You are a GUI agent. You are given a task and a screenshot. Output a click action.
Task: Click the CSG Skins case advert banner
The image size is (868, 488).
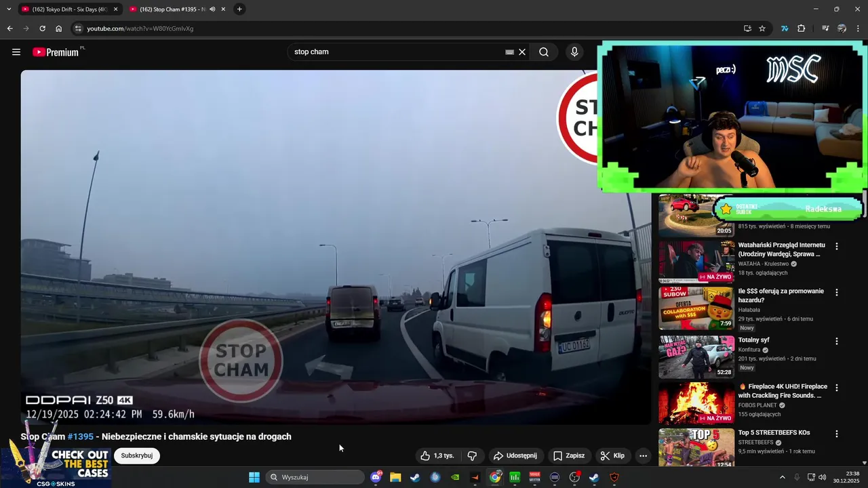point(56,455)
